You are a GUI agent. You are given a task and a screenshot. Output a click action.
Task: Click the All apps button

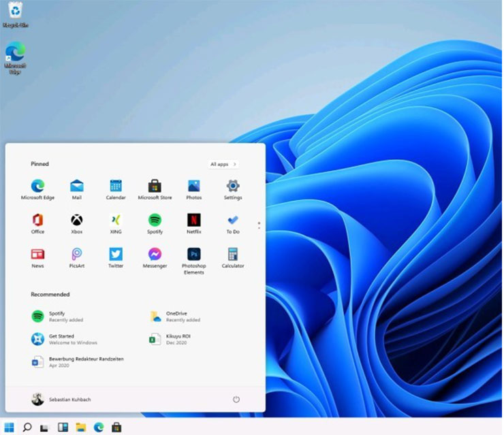coord(223,164)
